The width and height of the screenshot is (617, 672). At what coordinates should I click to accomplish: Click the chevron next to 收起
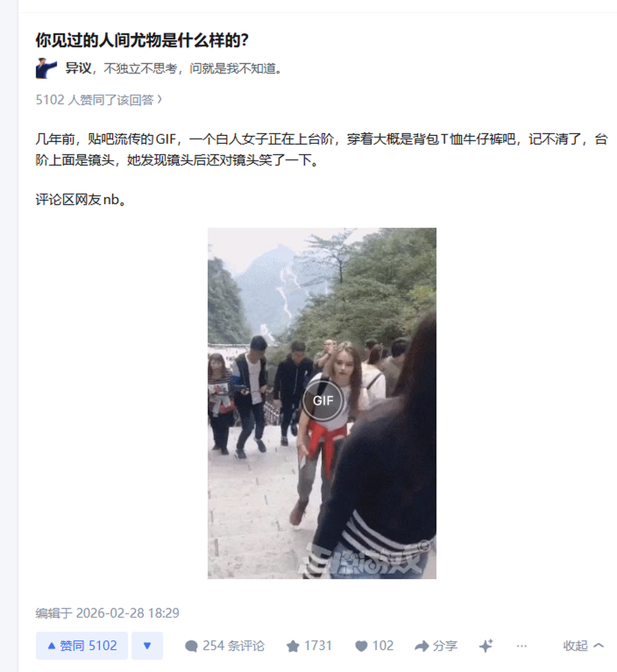[x=599, y=646]
